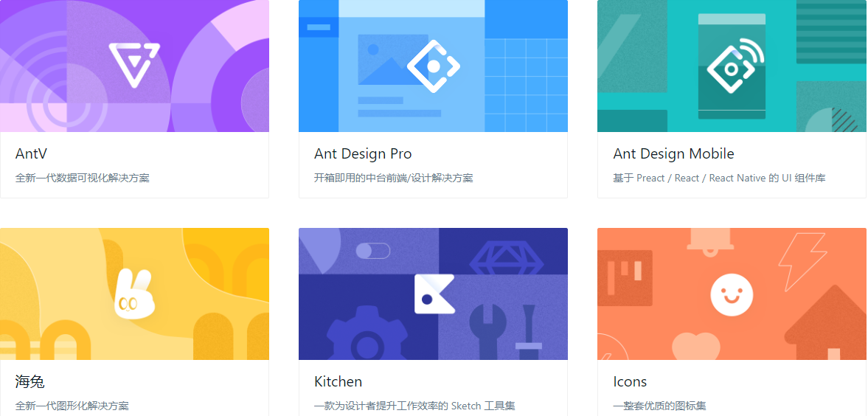Click the gear illustration in the Kitchen banner
Viewport: 868px width, 416px height.
[366, 336]
